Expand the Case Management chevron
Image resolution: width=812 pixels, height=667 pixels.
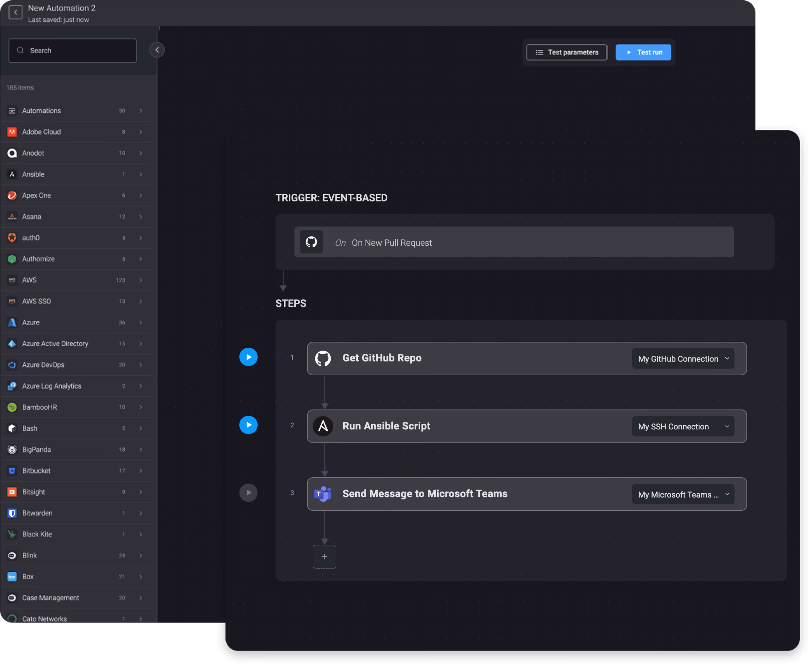click(x=141, y=598)
